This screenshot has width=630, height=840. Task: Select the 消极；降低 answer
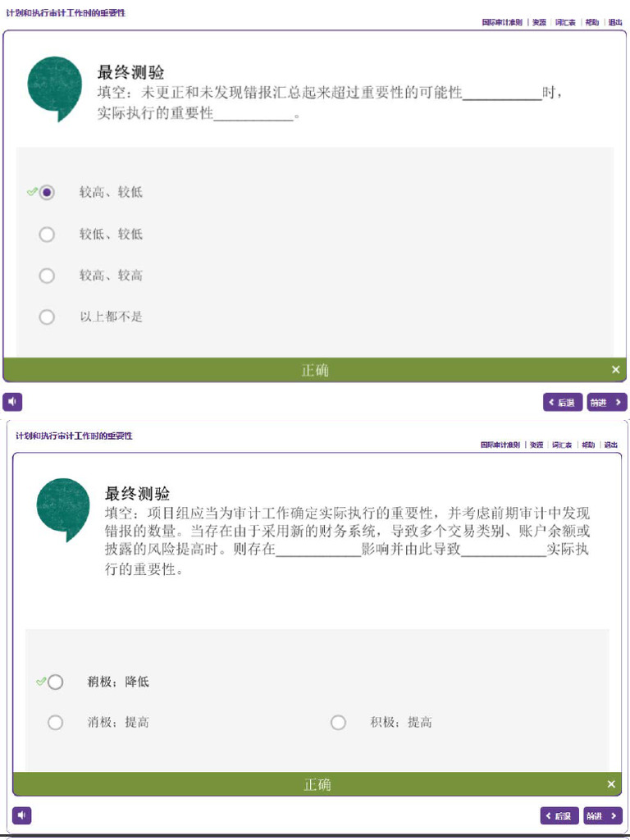pyautogui.click(x=55, y=682)
